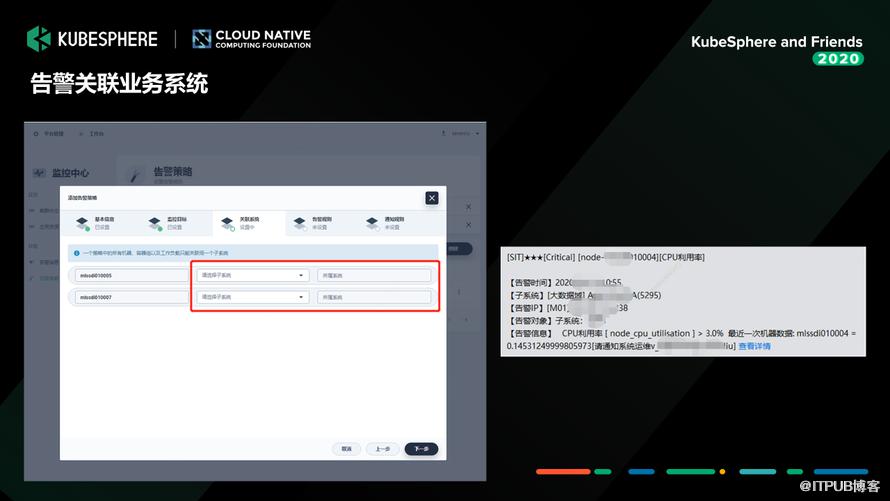Click the 告警策略 page title
Viewport: 890px width, 501px height.
pos(173,171)
